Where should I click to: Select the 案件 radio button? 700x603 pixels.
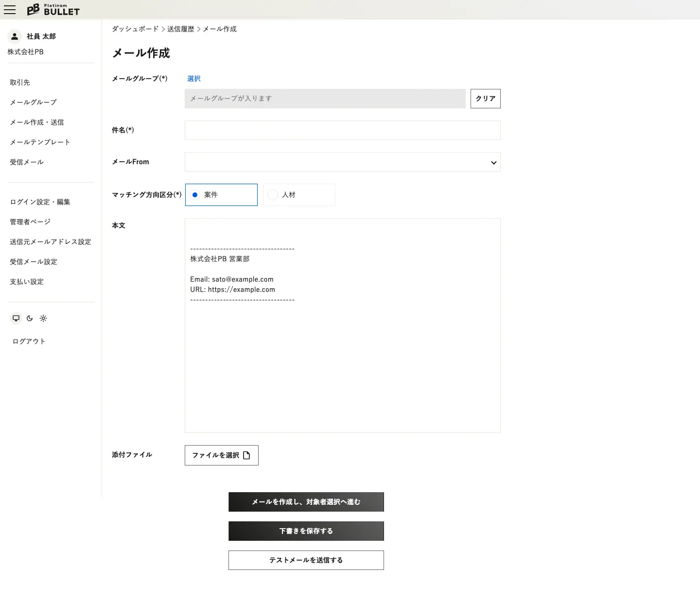click(x=195, y=195)
